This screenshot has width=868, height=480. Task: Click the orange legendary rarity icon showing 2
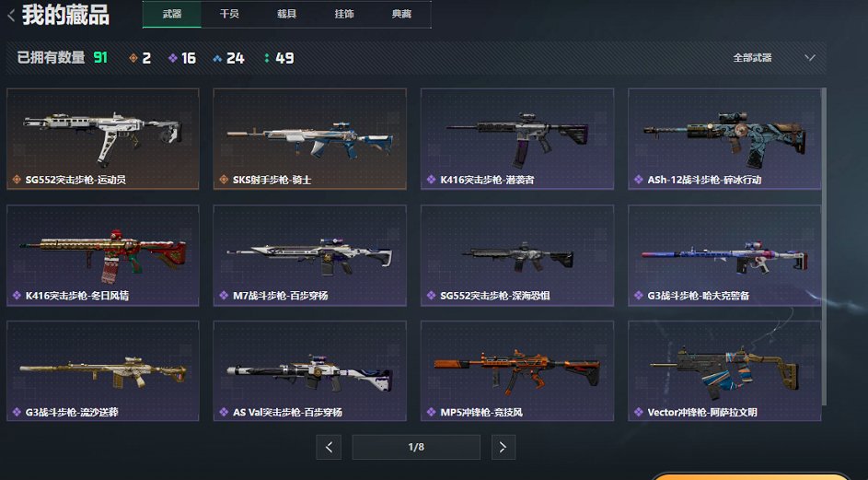(x=133, y=58)
